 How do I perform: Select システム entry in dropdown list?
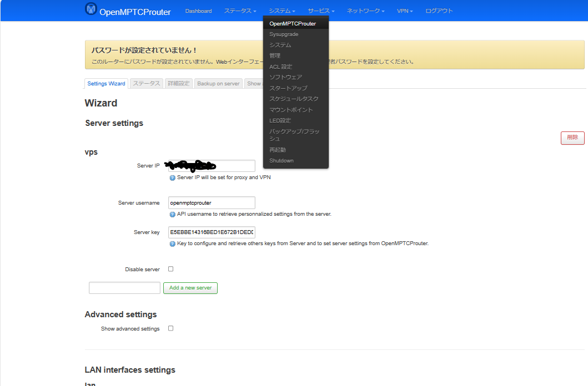(296, 45)
